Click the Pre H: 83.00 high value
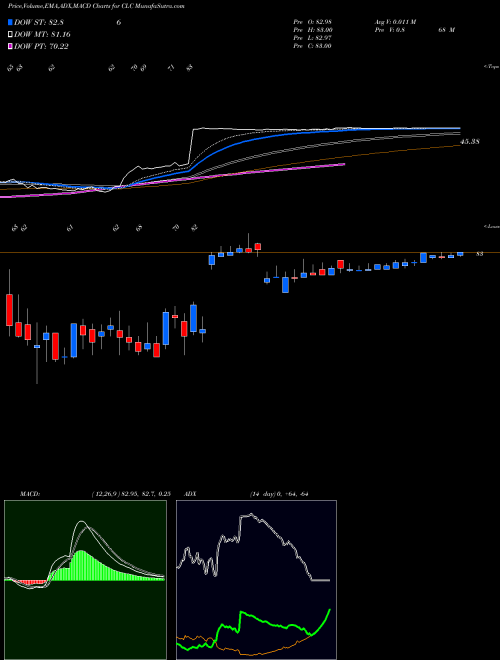The width and height of the screenshot is (500, 660). click(312, 30)
